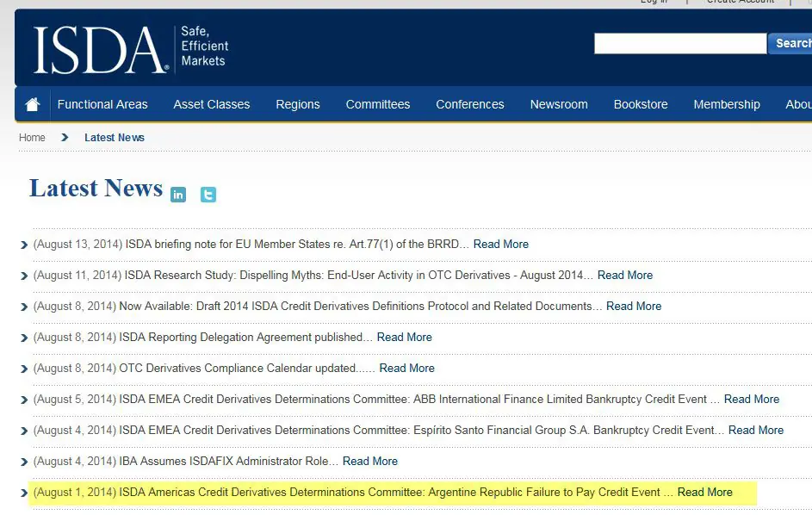The width and height of the screenshot is (812, 515).
Task: Share Latest News on LinkedIn icon
Action: coord(178,195)
